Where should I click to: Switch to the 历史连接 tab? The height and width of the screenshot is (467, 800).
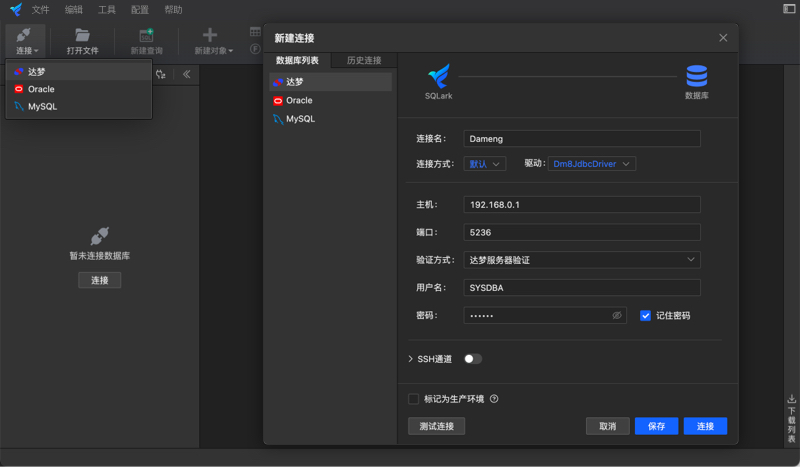click(364, 60)
